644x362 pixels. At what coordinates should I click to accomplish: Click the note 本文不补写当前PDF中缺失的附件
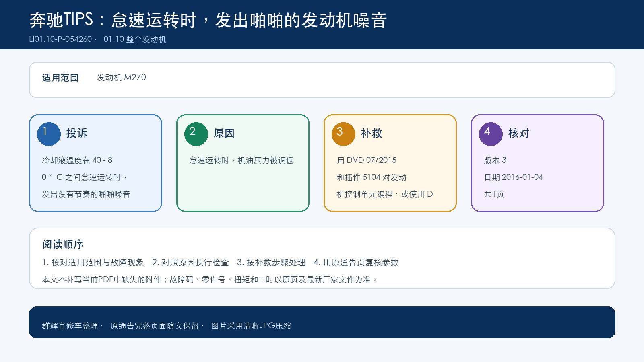pos(101,279)
